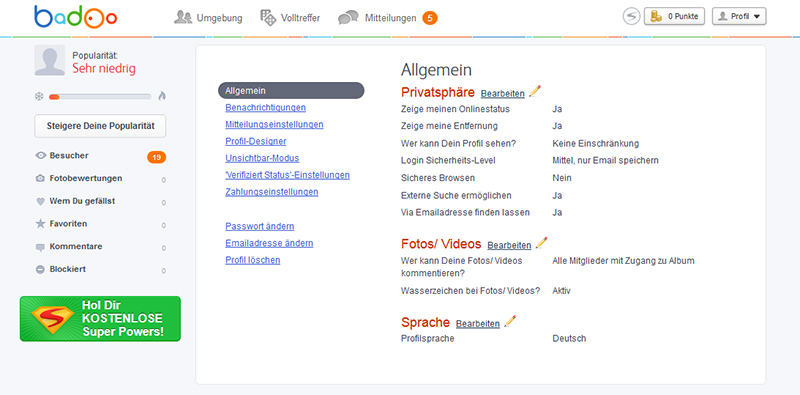Click the Umgebung people icon
The height and width of the screenshot is (395, 800).
tap(183, 17)
